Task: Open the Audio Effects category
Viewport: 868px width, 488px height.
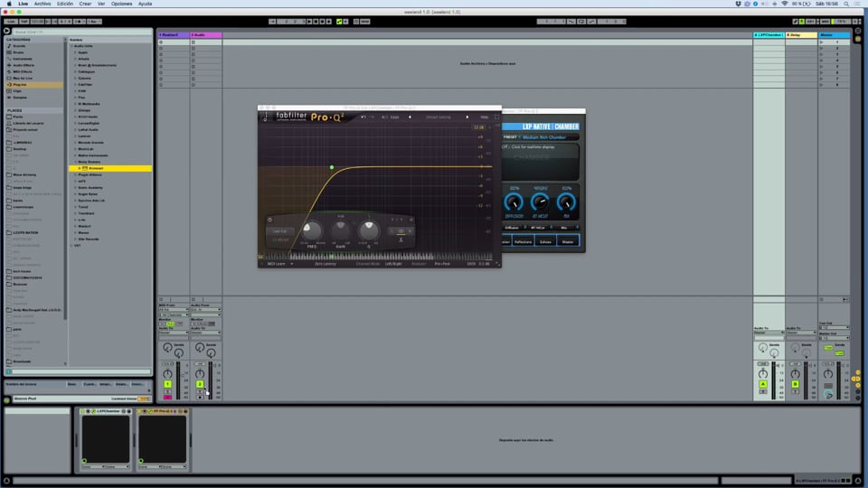Action: pyautogui.click(x=24, y=65)
